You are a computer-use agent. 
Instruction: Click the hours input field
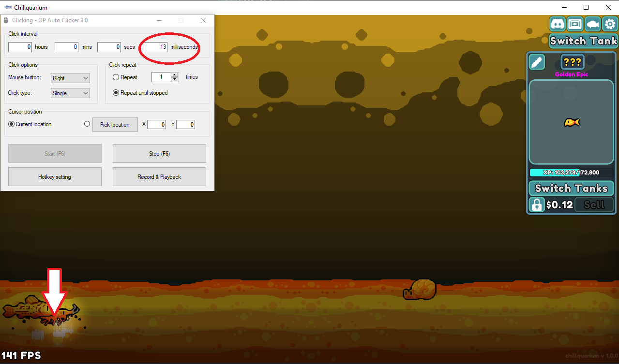pos(20,47)
